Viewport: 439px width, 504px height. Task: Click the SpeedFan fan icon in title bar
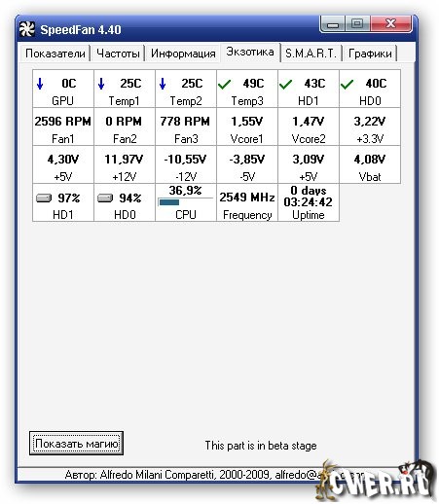pyautogui.click(x=26, y=29)
